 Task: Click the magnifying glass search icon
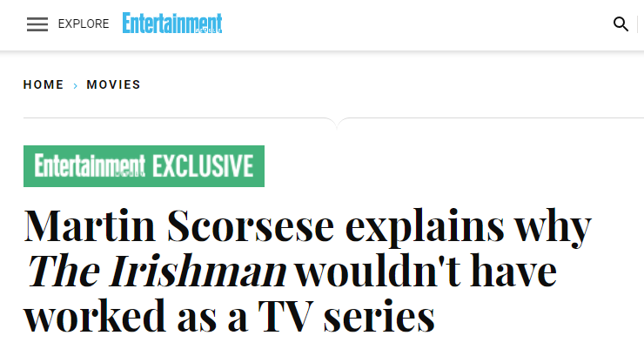pos(621,24)
